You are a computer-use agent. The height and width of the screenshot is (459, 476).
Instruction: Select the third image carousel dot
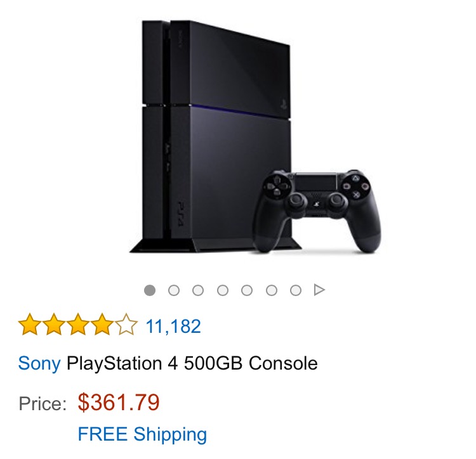pyautogui.click(x=198, y=290)
